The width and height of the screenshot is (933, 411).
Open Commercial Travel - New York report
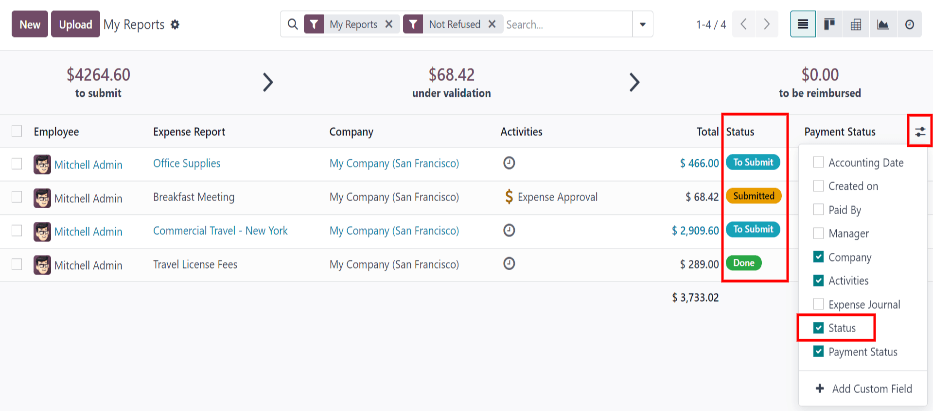point(220,231)
